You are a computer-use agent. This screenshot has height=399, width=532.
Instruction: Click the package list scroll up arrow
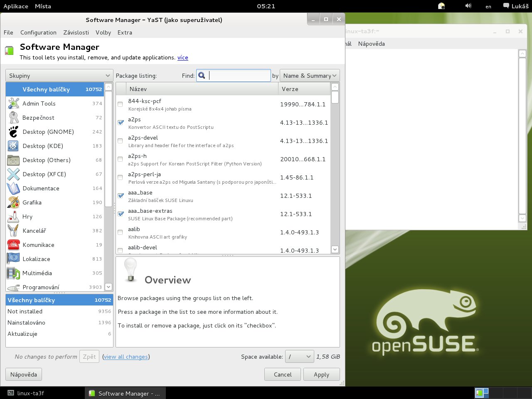[x=335, y=87]
